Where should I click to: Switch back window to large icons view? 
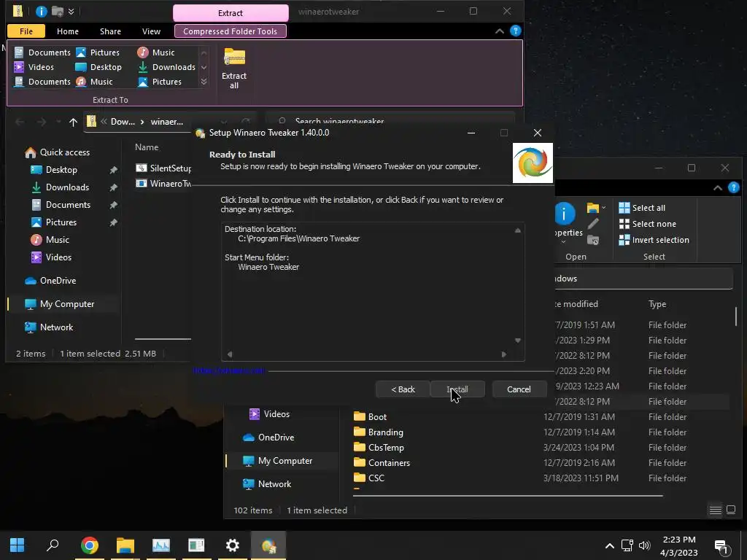coord(731,510)
